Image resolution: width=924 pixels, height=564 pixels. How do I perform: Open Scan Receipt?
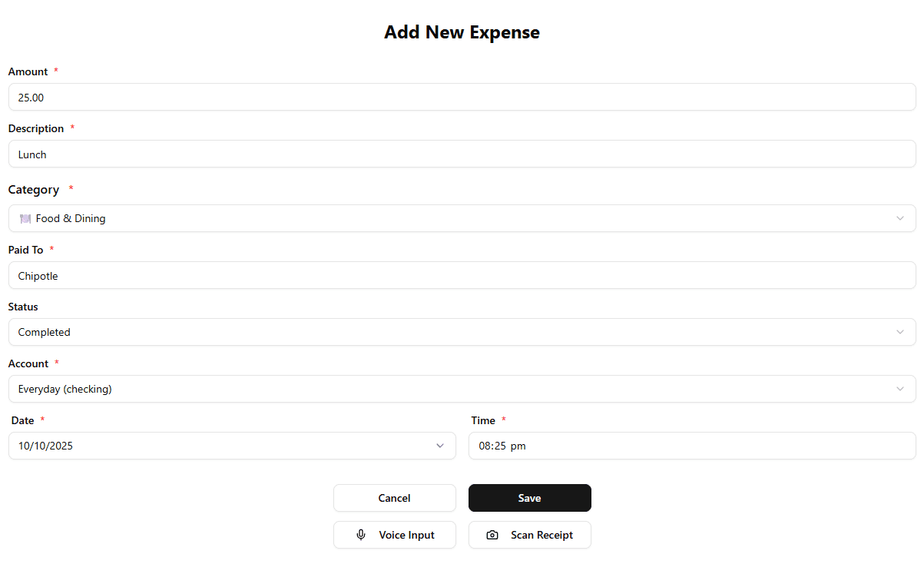530,535
